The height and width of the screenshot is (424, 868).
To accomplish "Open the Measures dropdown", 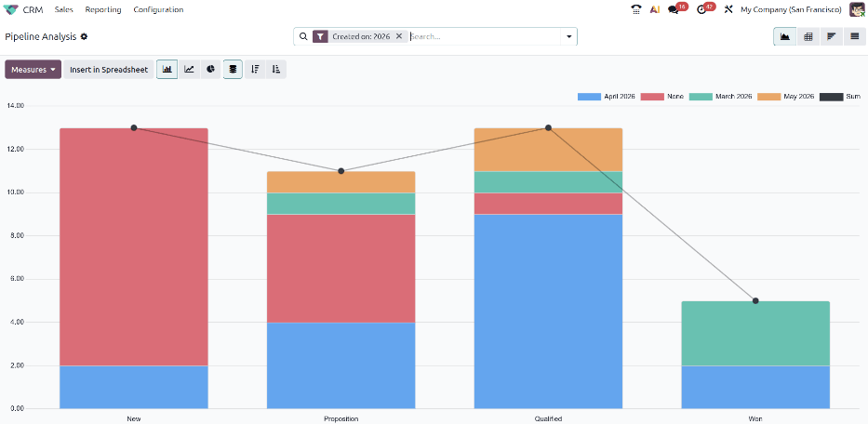I will [x=33, y=70].
